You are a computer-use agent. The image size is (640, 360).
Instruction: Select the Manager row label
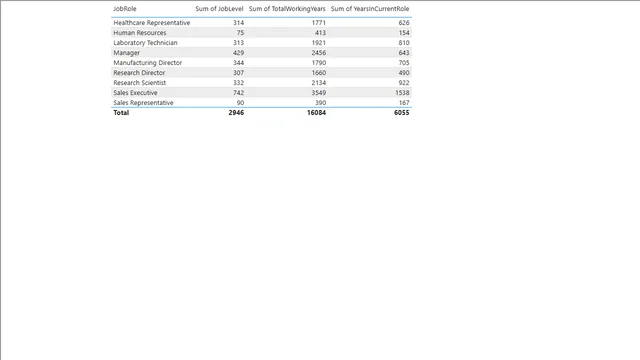point(127,53)
